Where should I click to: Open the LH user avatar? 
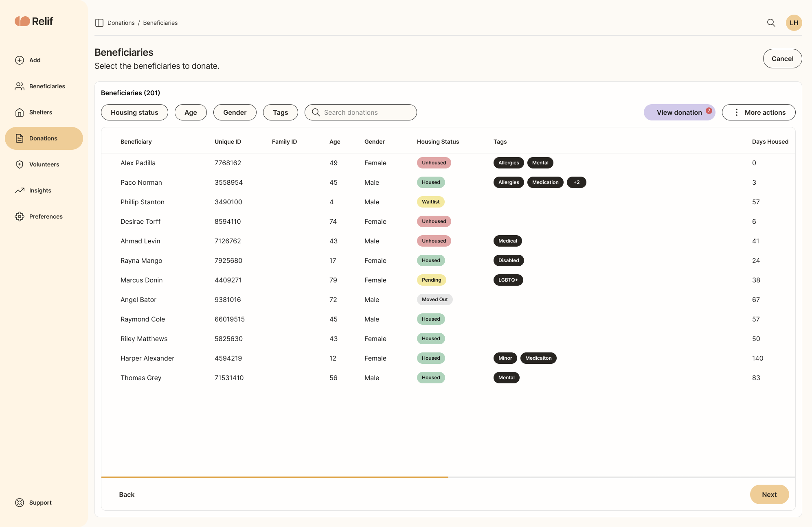point(794,23)
